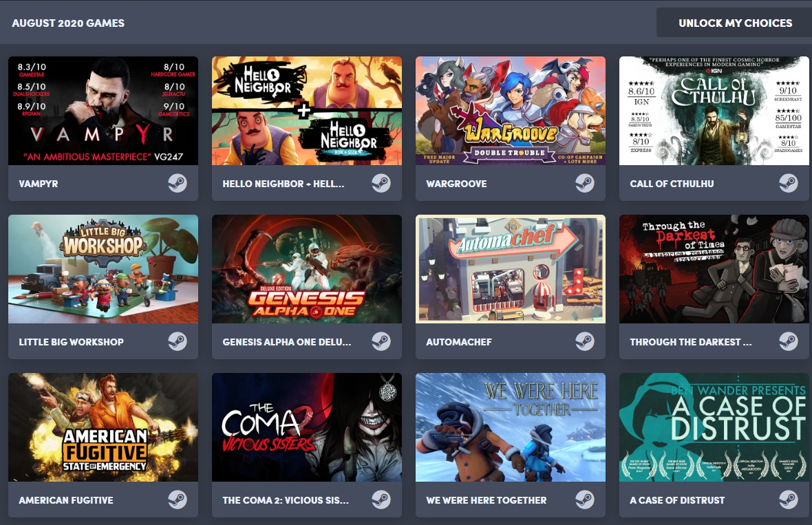Choose The Coma 2 Vicious Sisters artwork
Screen dimensions: 812x525
click(x=307, y=428)
